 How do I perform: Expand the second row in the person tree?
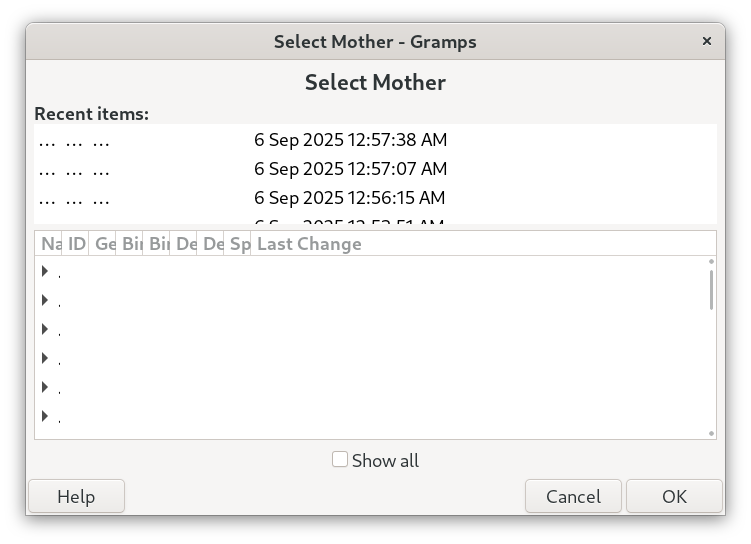tap(45, 300)
